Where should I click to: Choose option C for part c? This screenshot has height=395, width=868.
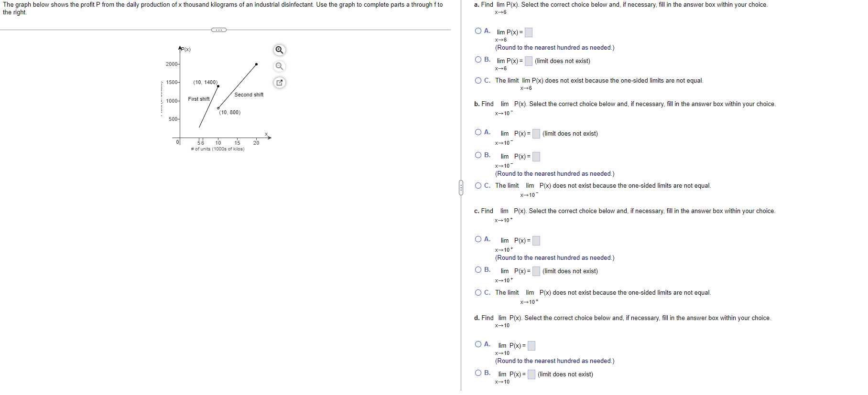click(478, 293)
